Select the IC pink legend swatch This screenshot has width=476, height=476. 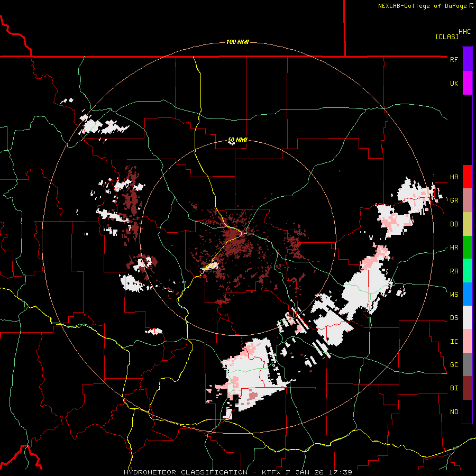click(x=467, y=341)
